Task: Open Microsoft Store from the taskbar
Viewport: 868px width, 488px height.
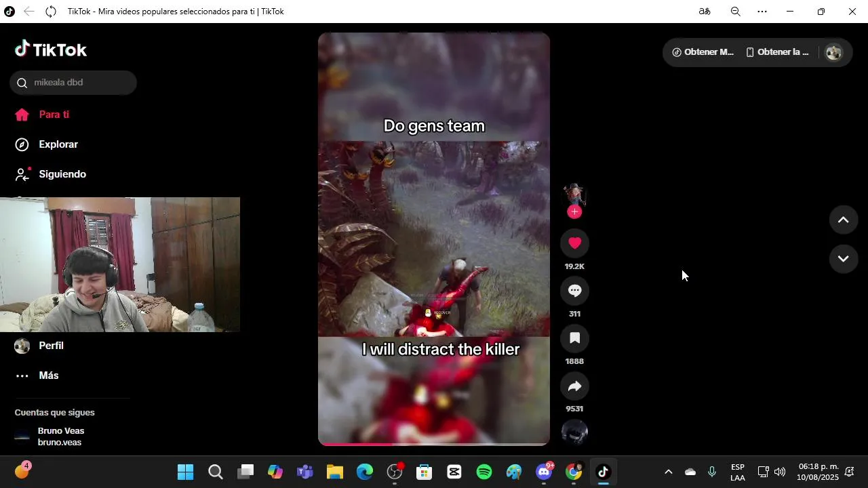Action: (x=425, y=472)
